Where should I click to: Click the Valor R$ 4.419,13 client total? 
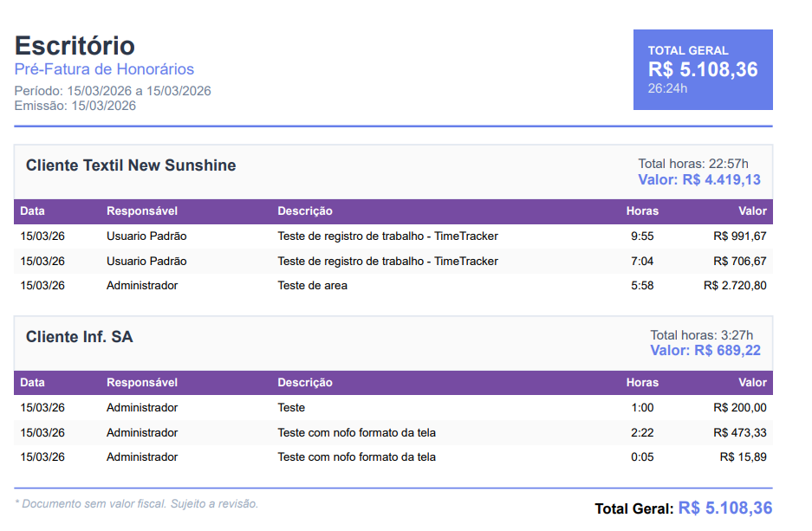click(698, 180)
